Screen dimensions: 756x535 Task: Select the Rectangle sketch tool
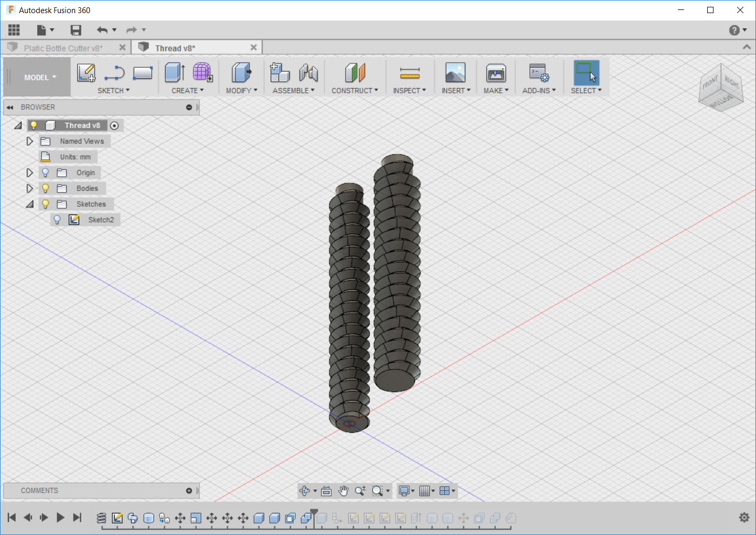tap(142, 73)
